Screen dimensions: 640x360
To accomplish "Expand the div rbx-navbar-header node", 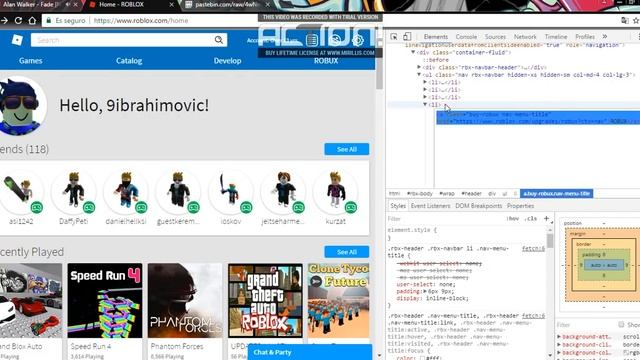I will point(419,67).
